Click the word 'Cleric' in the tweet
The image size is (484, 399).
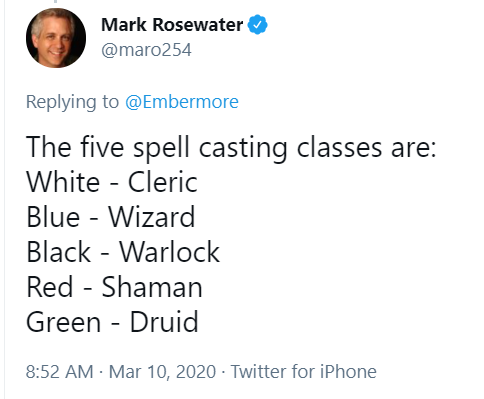pos(163,182)
